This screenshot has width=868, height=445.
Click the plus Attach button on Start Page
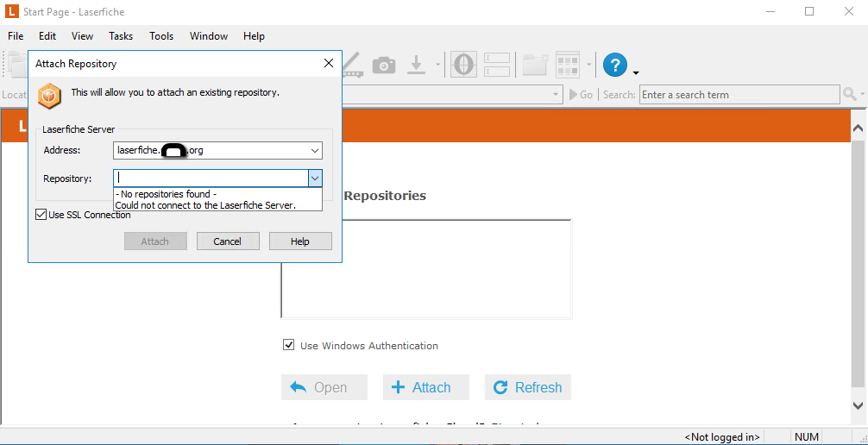tap(426, 387)
